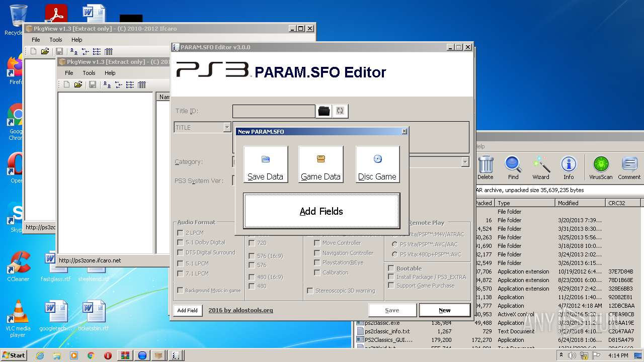This screenshot has width=644, height=362.
Task: Open the Start menu
Action: pos(14,355)
